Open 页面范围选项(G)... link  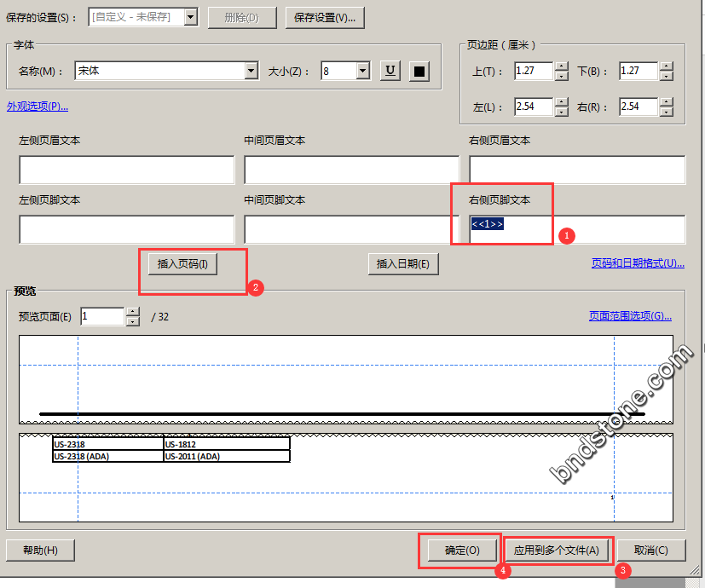[x=630, y=316]
